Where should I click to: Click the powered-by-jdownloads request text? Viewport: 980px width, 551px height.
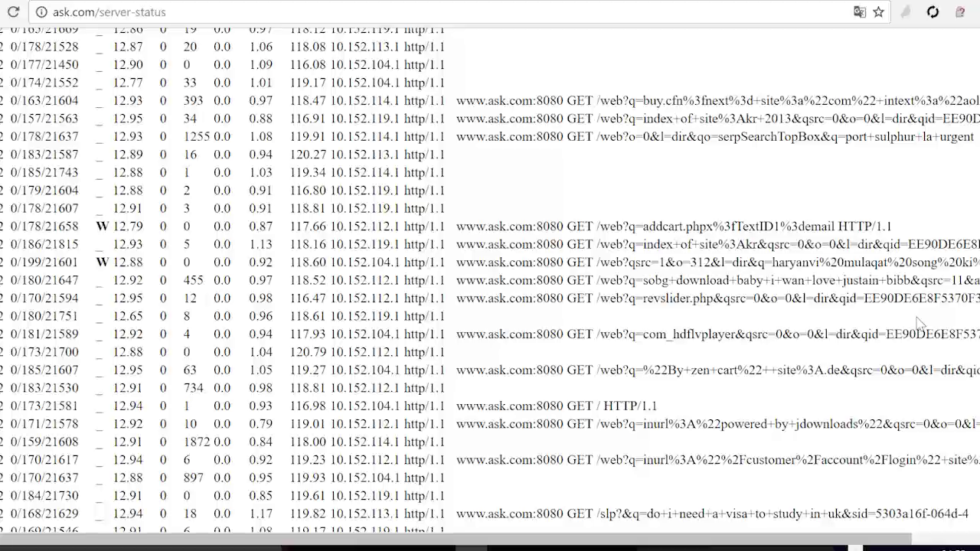pyautogui.click(x=717, y=424)
